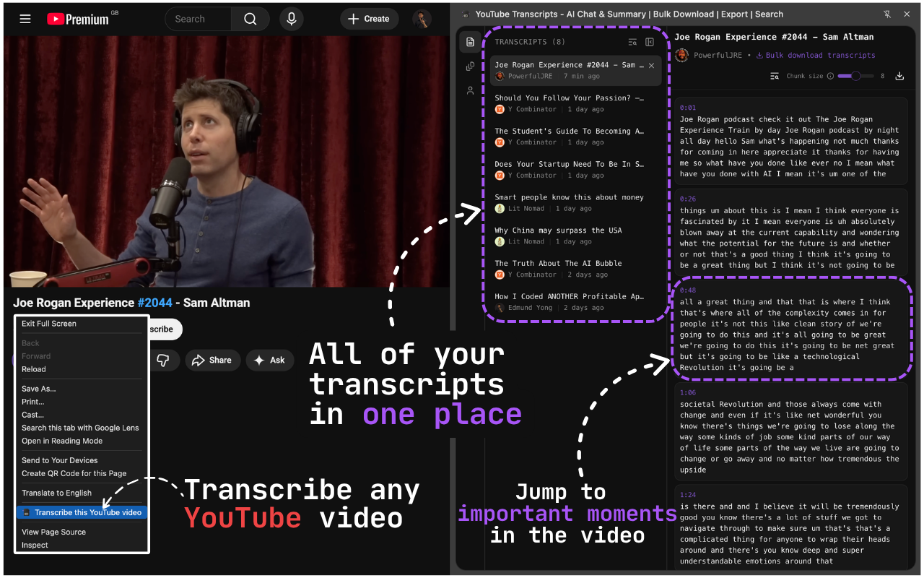Click the video player showing Sam Altman
The image size is (924, 578).
[226, 161]
